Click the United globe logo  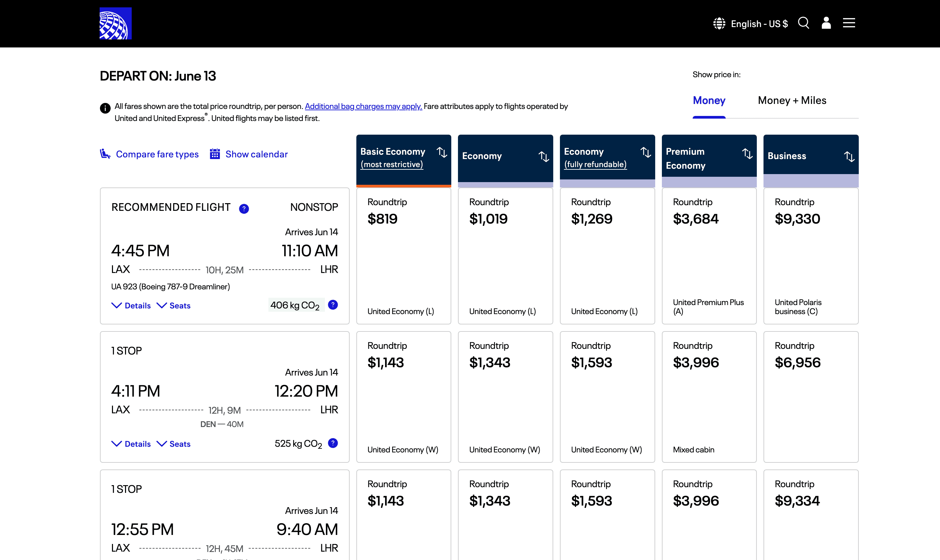pos(116,23)
